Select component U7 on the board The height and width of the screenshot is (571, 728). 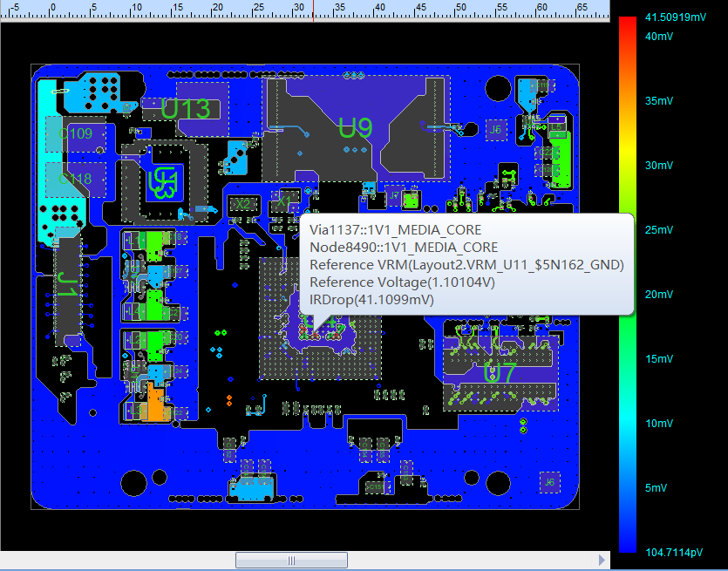(500, 373)
